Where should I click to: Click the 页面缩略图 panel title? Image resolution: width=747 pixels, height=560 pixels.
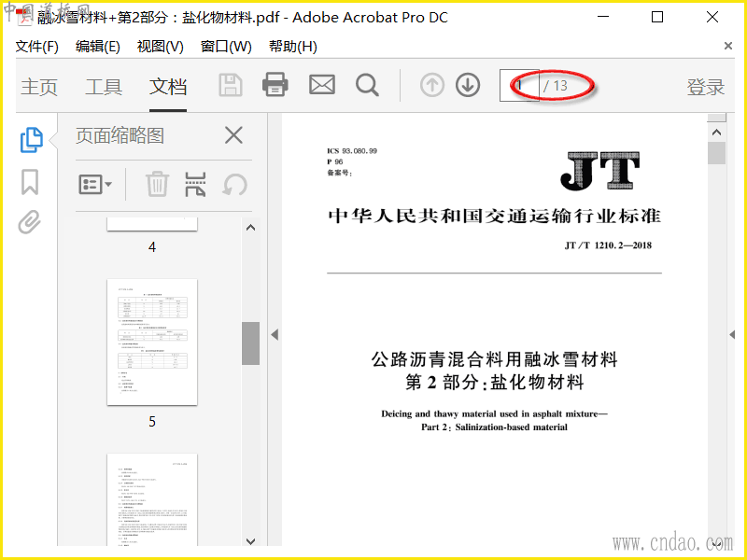[x=120, y=135]
